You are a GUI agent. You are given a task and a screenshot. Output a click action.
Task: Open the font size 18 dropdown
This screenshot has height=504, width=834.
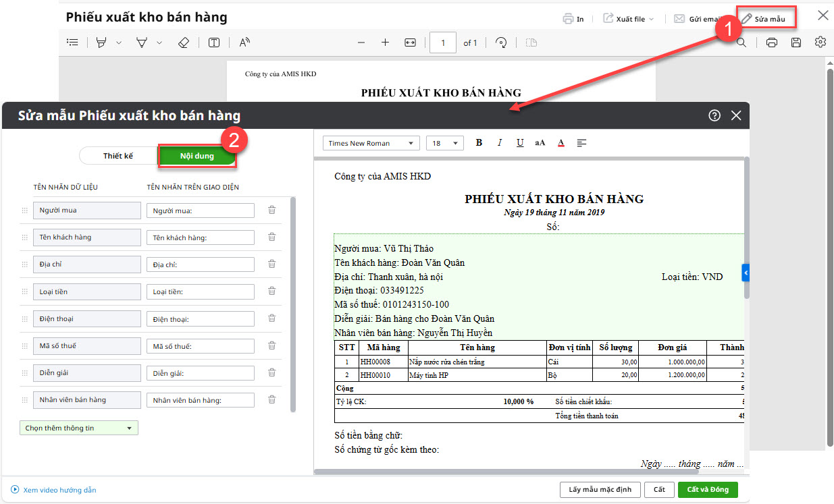tap(446, 143)
